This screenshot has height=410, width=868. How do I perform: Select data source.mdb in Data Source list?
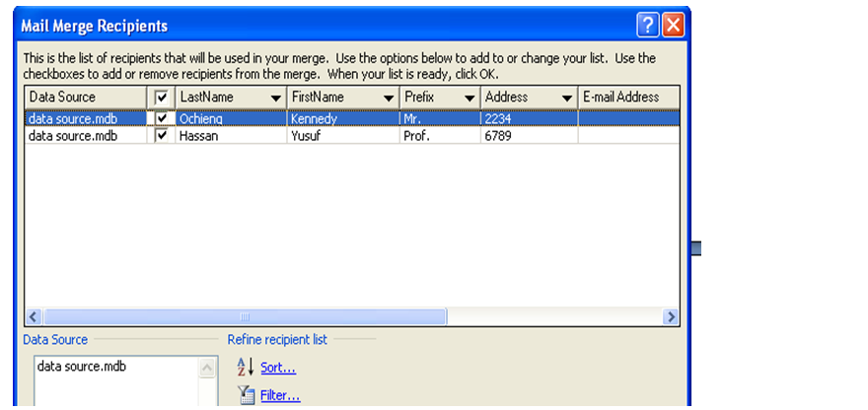[82, 367]
